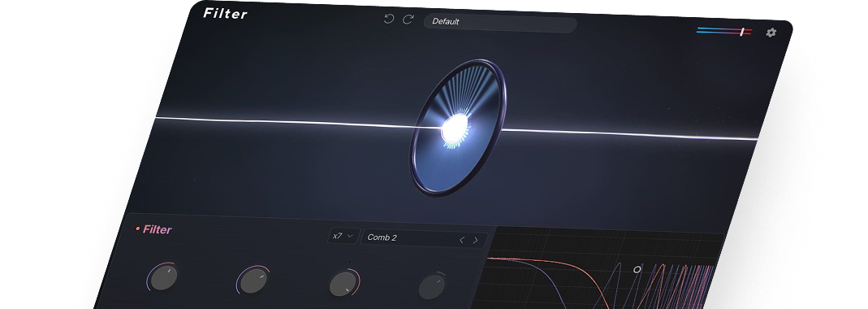
Task: Toggle the Filter section power dot
Action: point(138,228)
